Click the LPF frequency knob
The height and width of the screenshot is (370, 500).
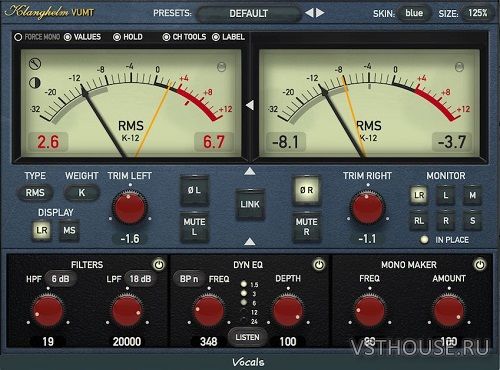127,311
